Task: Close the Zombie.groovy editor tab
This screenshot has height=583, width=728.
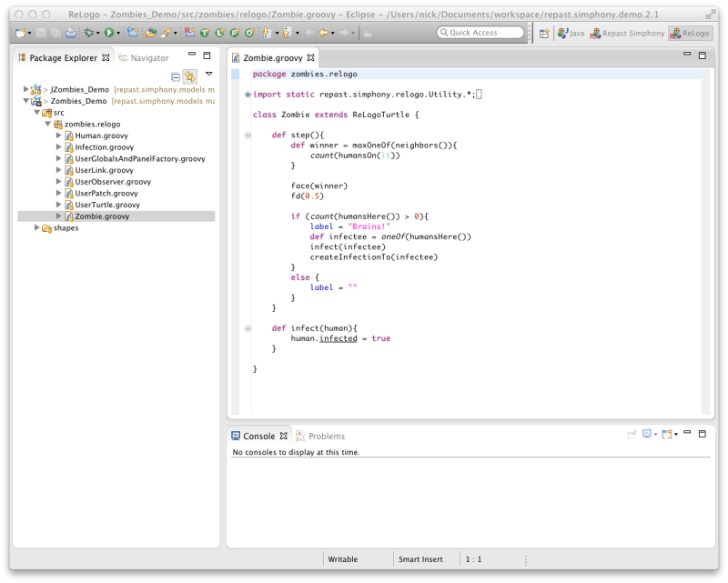Action: coord(310,57)
